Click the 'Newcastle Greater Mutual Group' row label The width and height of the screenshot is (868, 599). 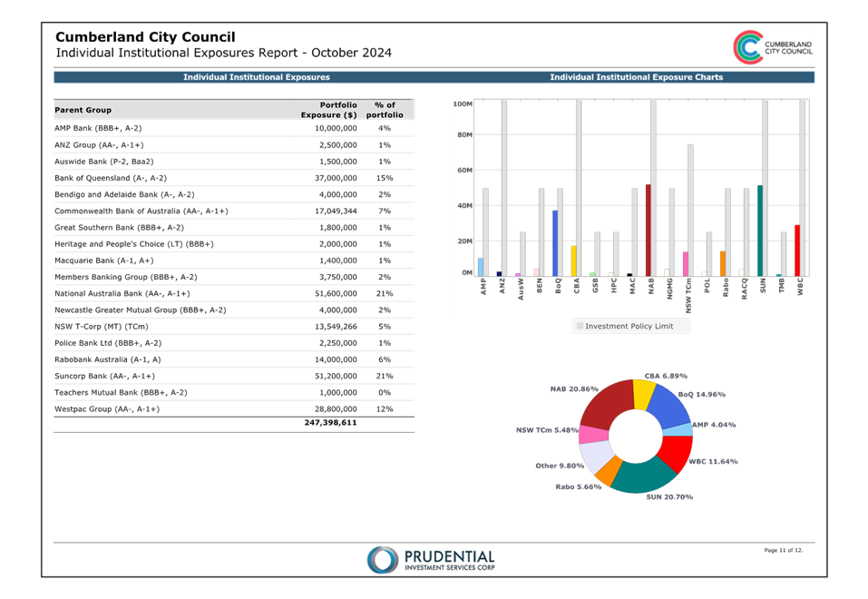point(141,309)
